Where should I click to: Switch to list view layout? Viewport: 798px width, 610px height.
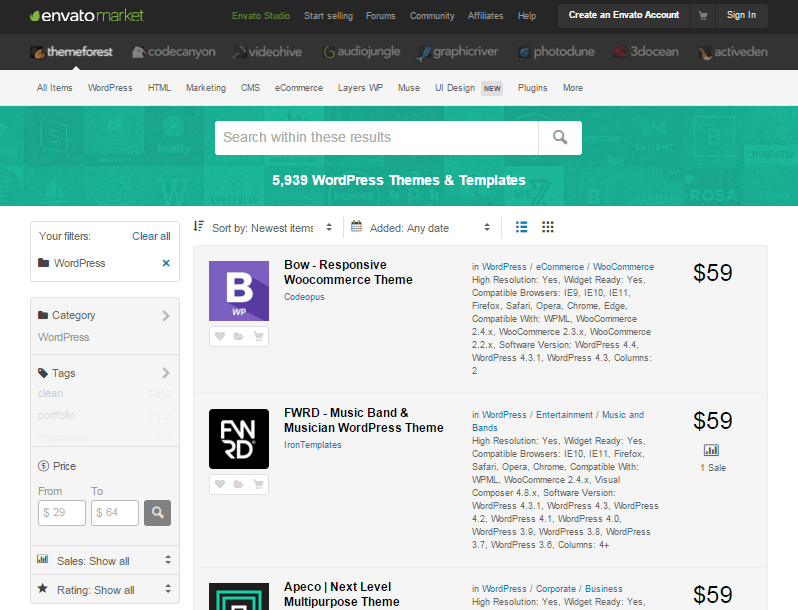coord(521,228)
